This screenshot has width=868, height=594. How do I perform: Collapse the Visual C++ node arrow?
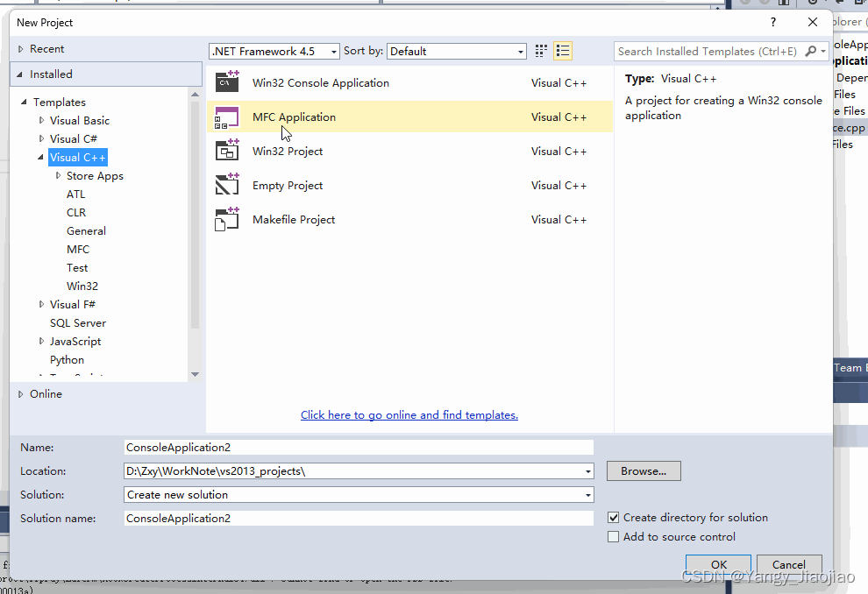pos(40,157)
